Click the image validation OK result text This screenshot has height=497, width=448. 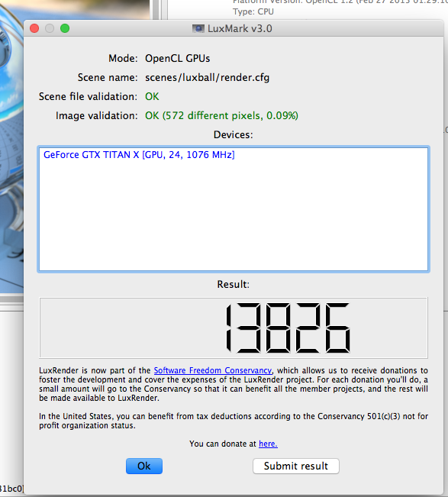[221, 116]
